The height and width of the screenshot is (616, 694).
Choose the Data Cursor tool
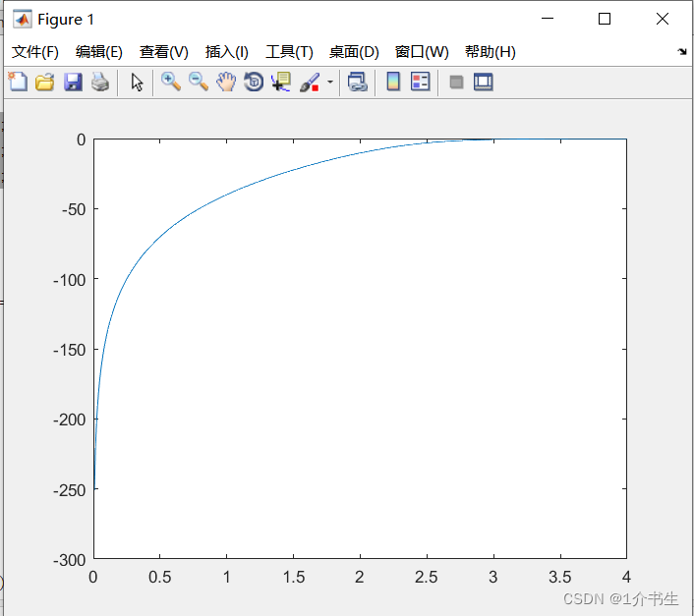[281, 82]
